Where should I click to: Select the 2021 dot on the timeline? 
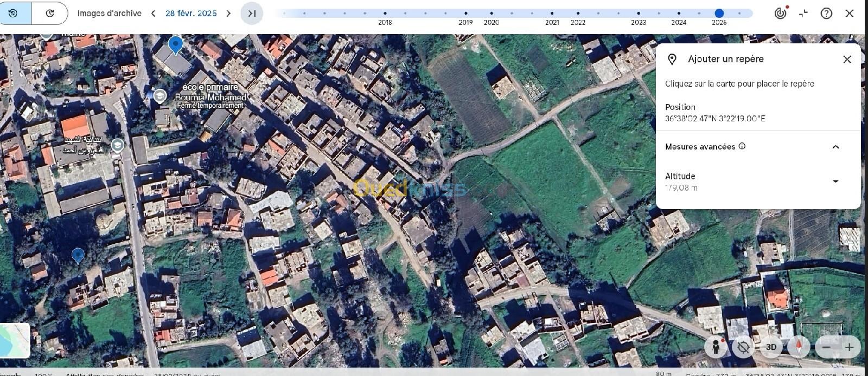tap(552, 13)
